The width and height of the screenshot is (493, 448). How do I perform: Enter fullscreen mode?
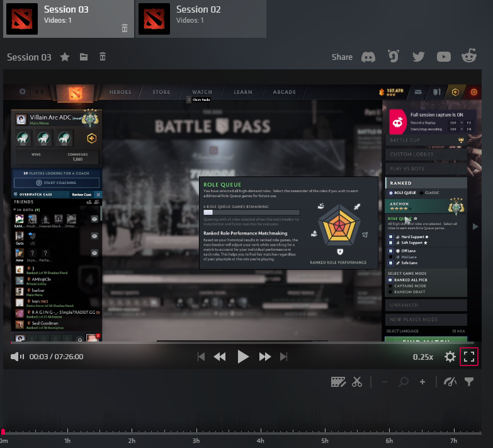click(469, 357)
